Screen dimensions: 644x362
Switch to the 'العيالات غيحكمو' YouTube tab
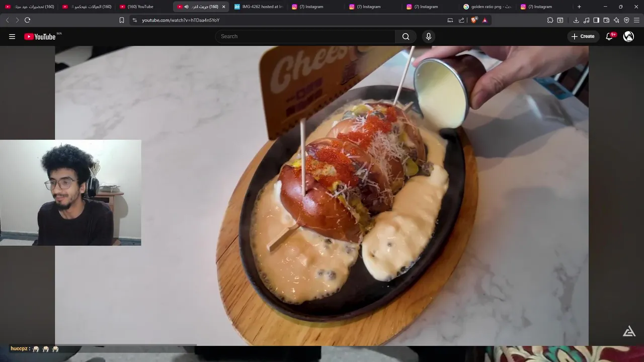pyautogui.click(x=87, y=7)
